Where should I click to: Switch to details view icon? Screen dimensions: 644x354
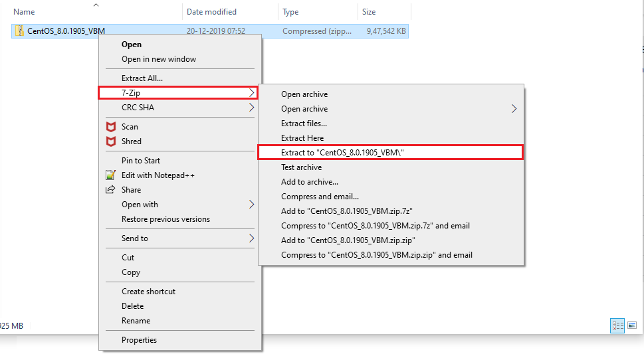[617, 325]
